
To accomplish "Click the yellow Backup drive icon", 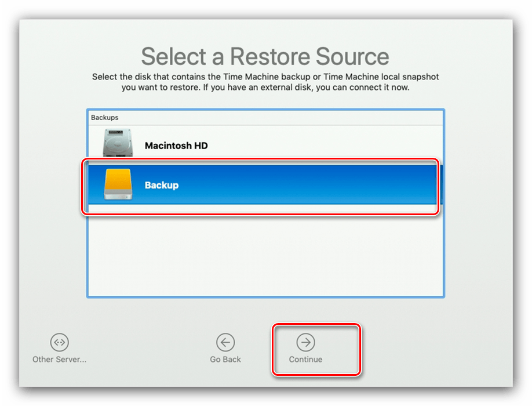I will point(118,184).
